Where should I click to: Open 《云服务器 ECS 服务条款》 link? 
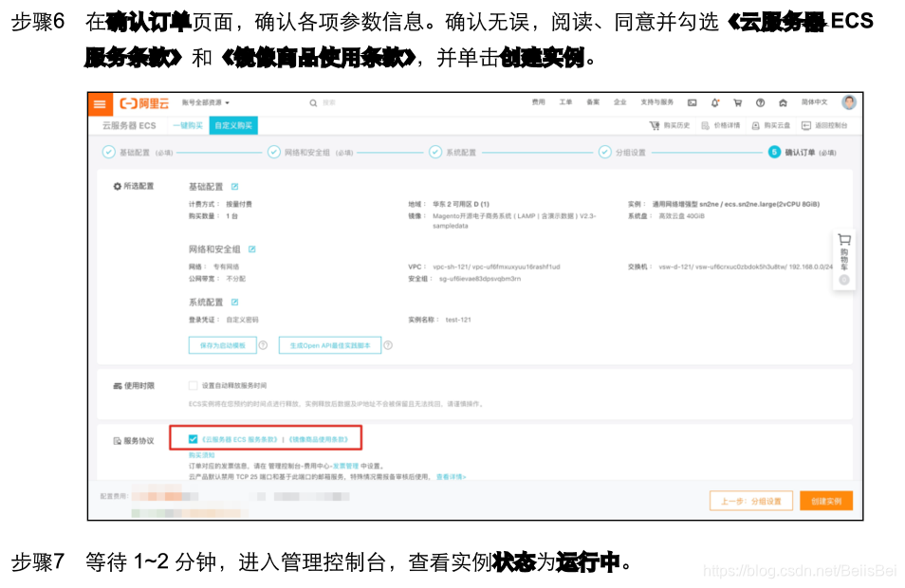(239, 439)
